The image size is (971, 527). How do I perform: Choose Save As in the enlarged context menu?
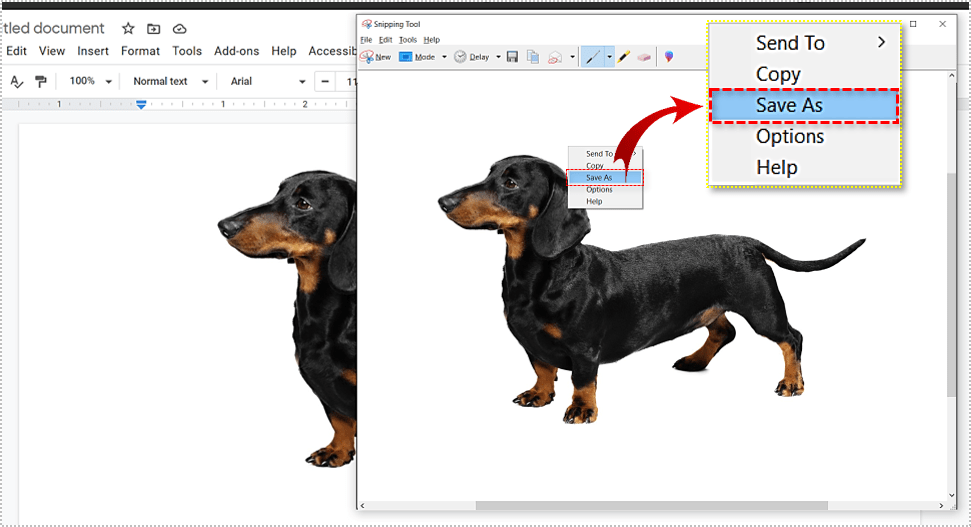tap(804, 105)
